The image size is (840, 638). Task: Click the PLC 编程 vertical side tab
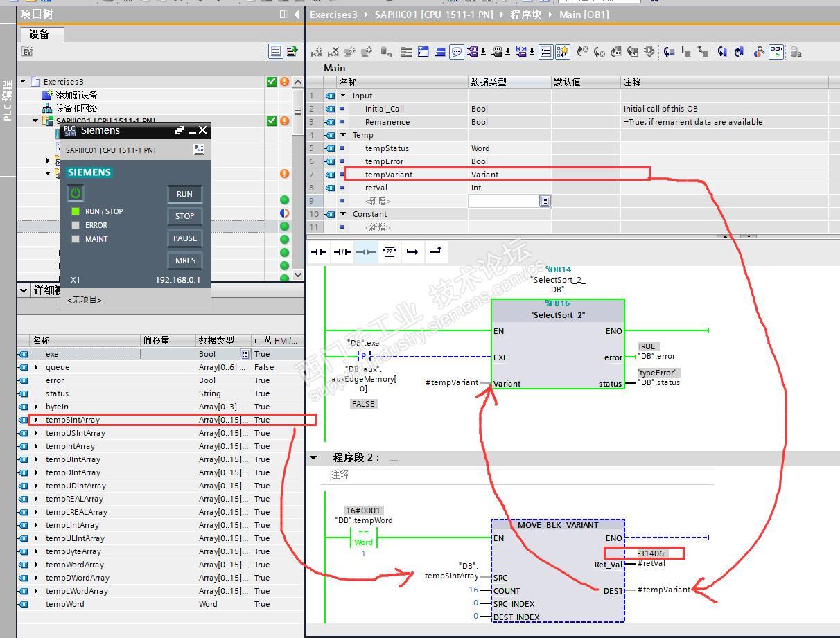pyautogui.click(x=8, y=99)
